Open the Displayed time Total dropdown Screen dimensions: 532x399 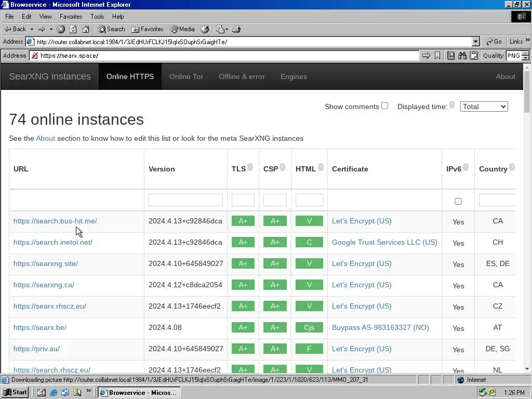pos(484,107)
